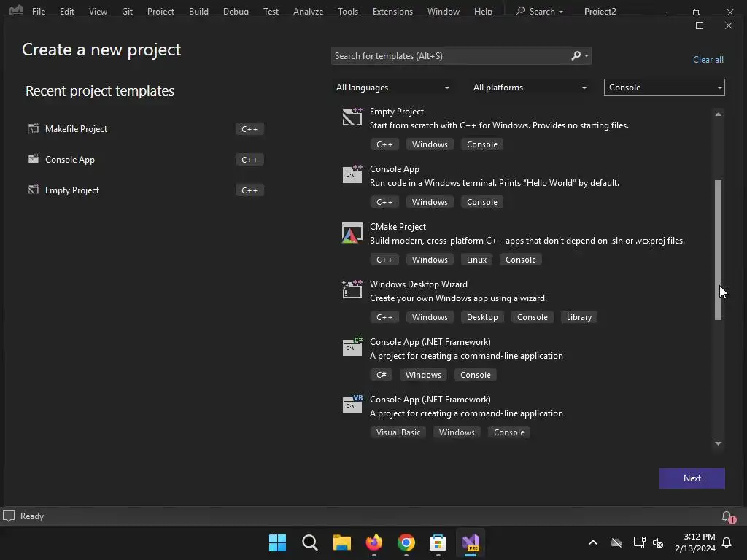Click the C++ badge beside Makefile Project

point(249,129)
